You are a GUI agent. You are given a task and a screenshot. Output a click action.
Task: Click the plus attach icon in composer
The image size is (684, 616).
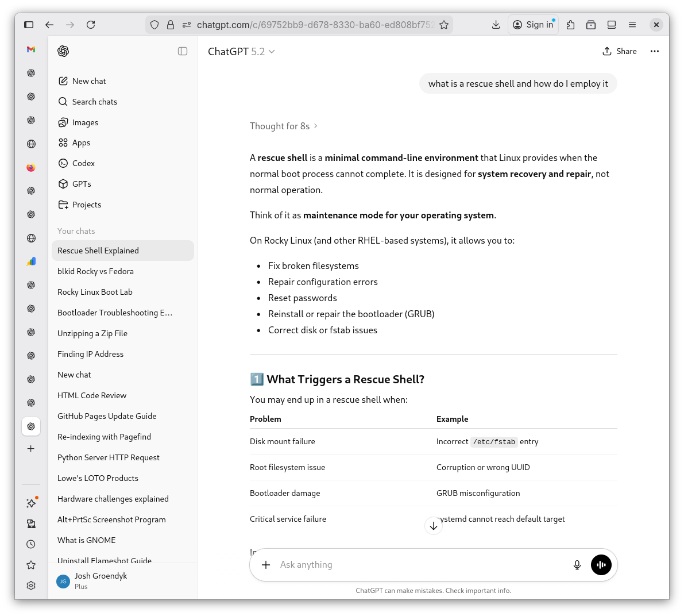(266, 565)
